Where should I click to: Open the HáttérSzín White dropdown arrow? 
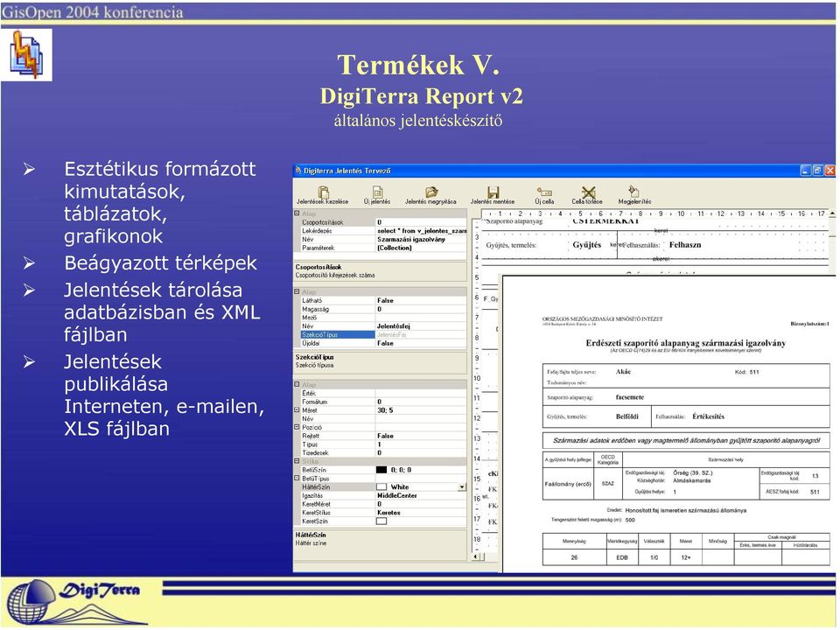pyautogui.click(x=462, y=487)
